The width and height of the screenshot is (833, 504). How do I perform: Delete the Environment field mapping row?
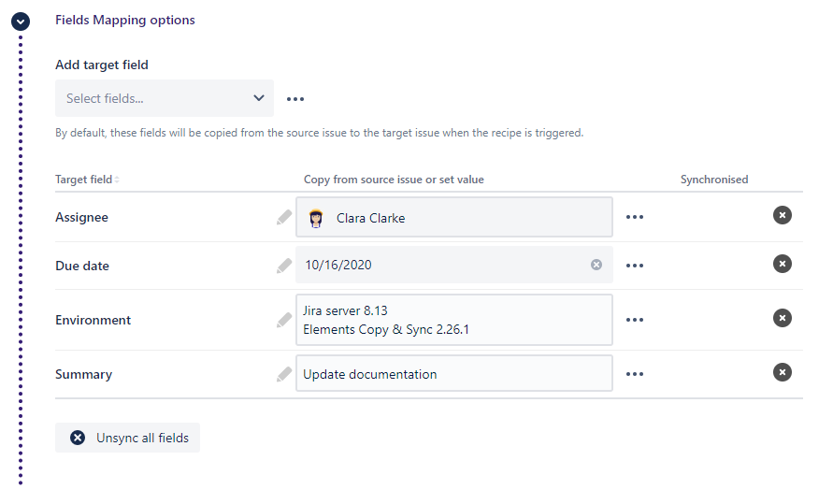coord(783,318)
